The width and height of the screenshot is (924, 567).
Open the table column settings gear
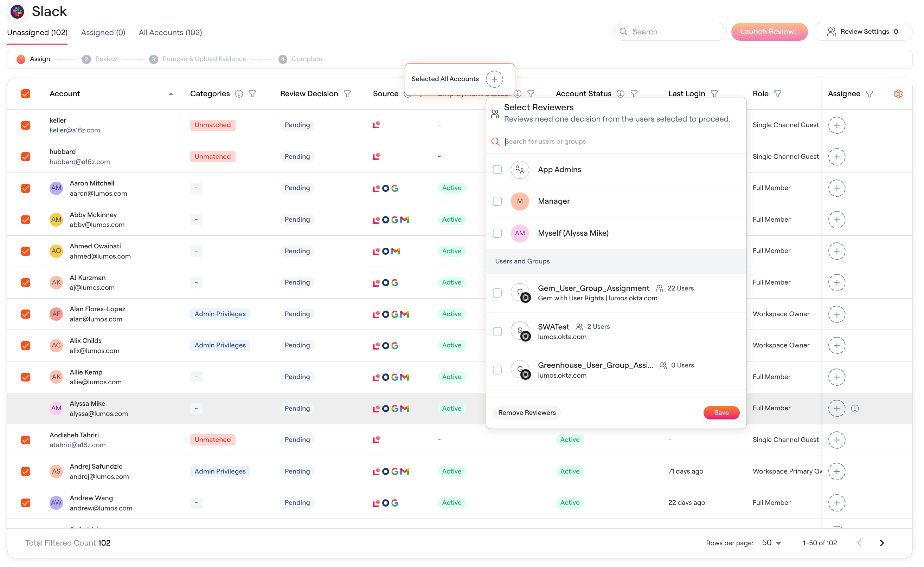coord(898,94)
